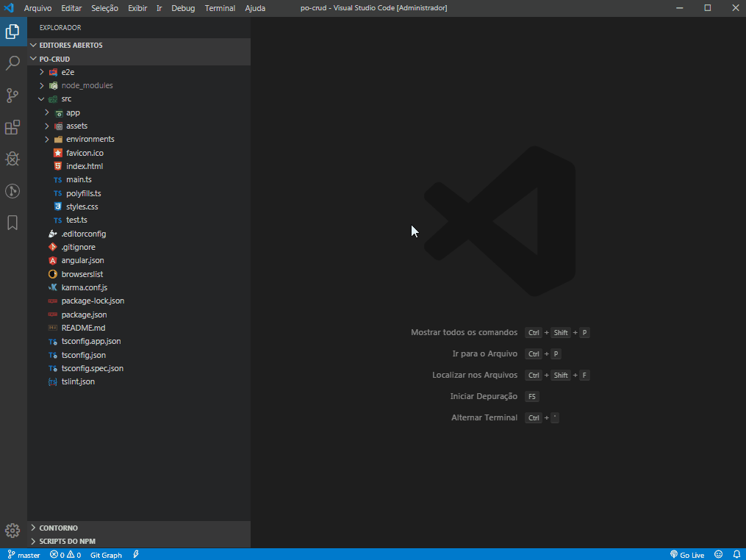Screen dimensions: 746x560
Task: Open the Exibir menu
Action: [137, 8]
